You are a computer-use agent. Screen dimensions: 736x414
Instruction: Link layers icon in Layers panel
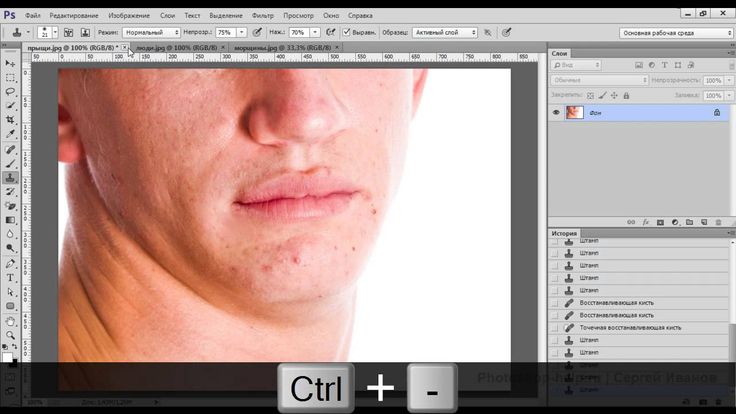tap(631, 222)
